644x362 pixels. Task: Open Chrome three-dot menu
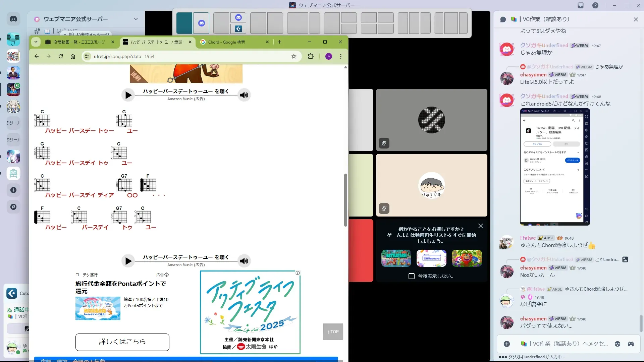tap(341, 56)
